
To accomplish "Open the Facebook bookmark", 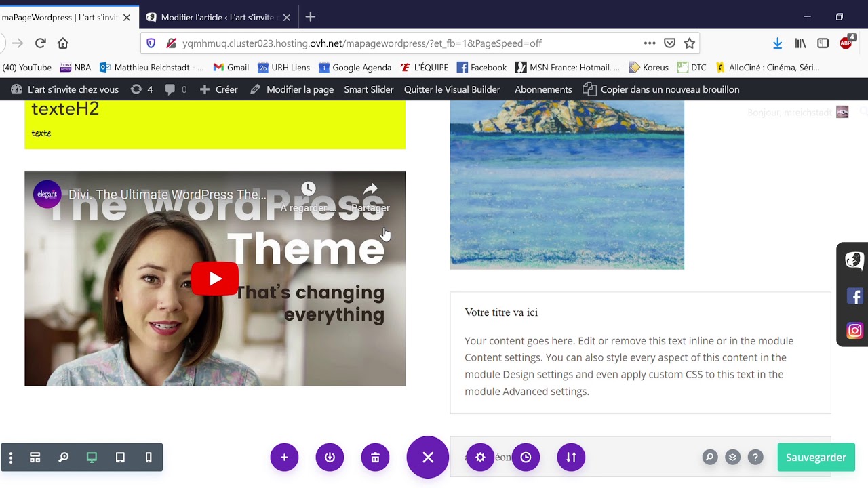I will 482,67.
